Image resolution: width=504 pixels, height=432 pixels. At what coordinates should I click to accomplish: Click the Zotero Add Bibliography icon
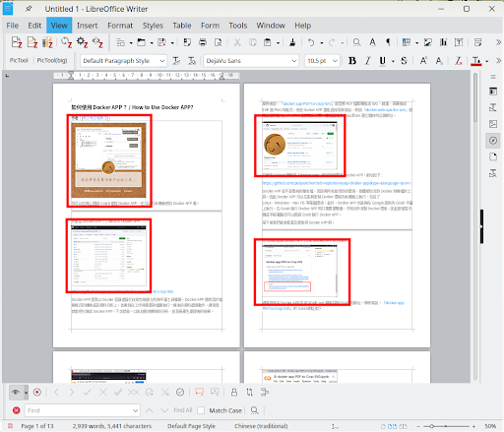click(47, 42)
